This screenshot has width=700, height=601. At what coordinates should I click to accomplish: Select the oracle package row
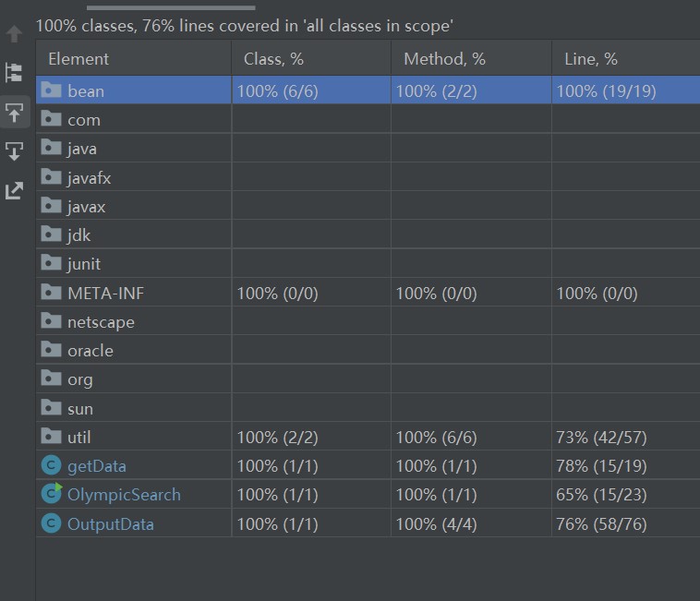tap(368, 350)
